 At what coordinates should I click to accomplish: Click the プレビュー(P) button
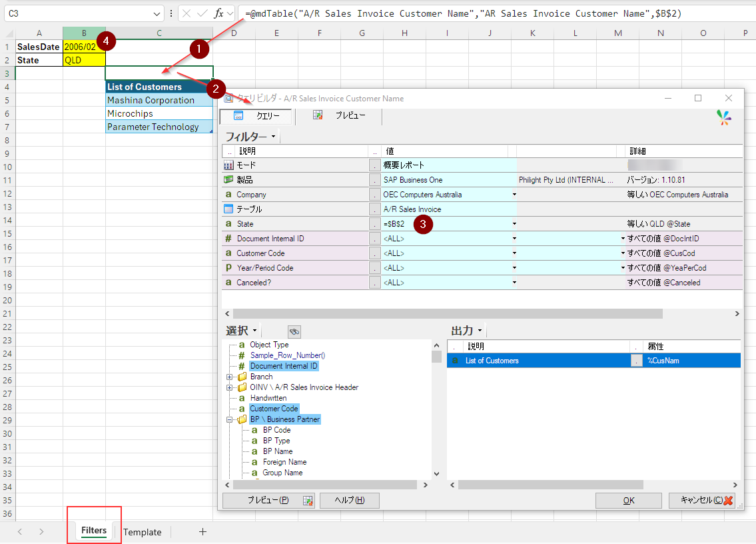pyautogui.click(x=268, y=500)
